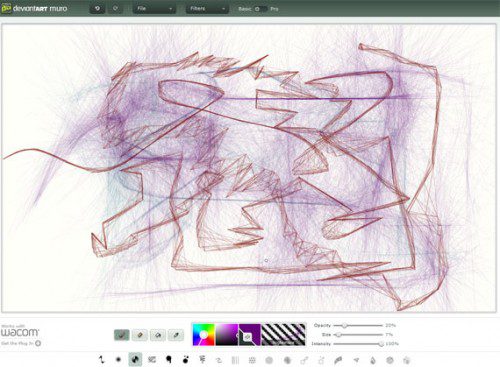Choose the thin squiggly line brush

tap(101, 360)
